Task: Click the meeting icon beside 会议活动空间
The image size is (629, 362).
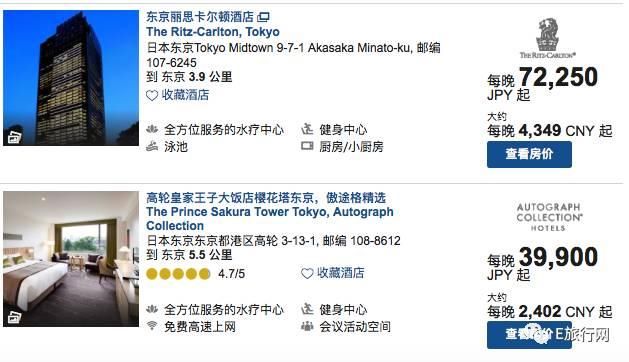Action: tap(307, 326)
